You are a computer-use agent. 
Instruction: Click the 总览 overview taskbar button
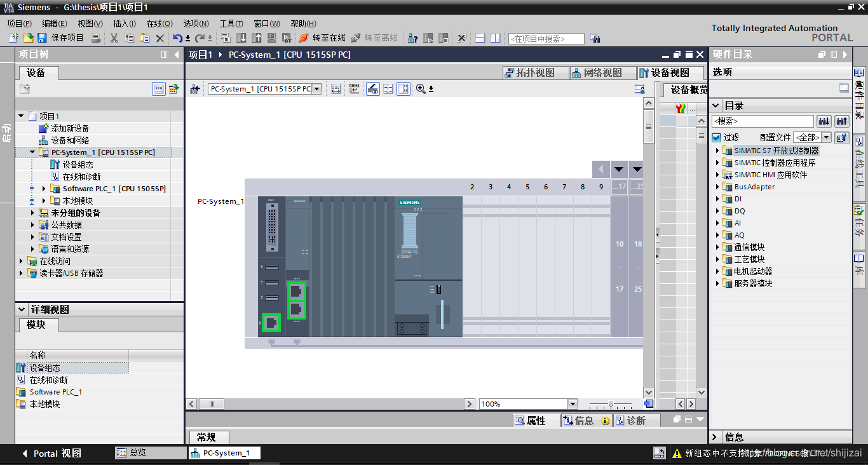point(150,452)
